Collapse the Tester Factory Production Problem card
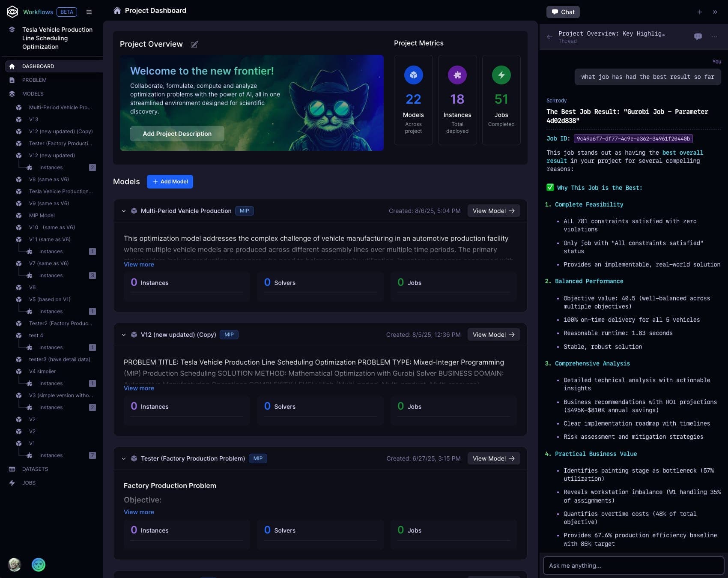The width and height of the screenshot is (728, 578). (124, 458)
